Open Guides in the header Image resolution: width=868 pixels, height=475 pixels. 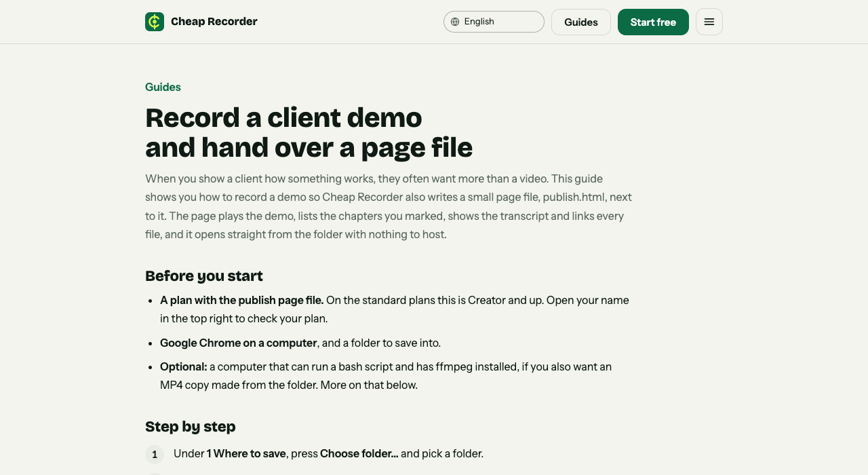tap(581, 22)
